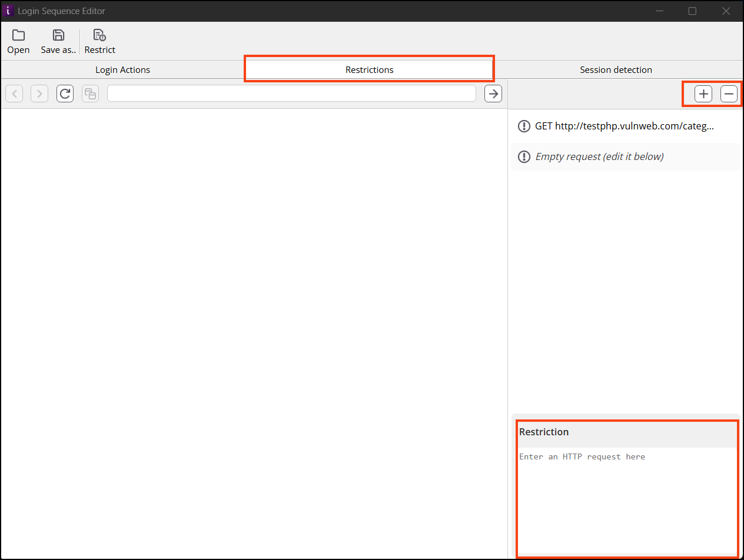Open a saved login sequence file
744x560 pixels.
click(x=18, y=39)
